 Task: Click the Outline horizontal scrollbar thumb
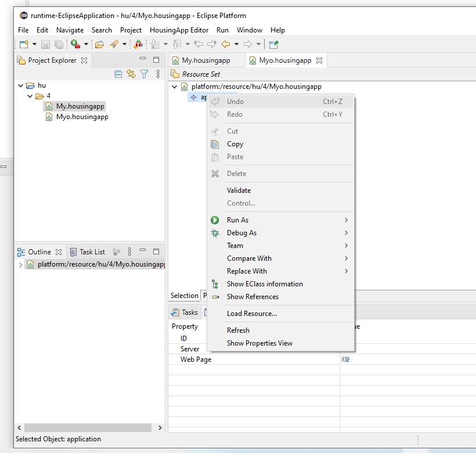point(88,428)
